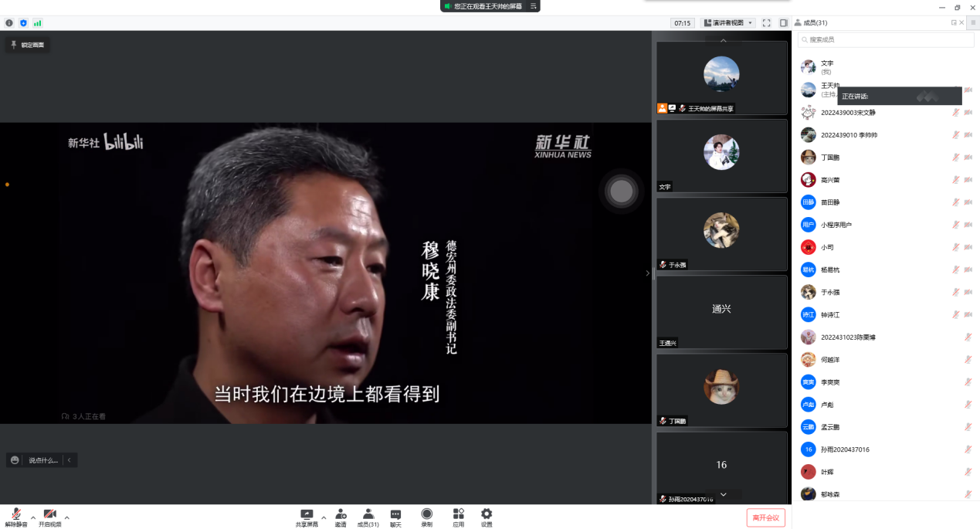The image size is (980, 529).
Task: Unmute microphone with 解除静音
Action: pos(15,517)
